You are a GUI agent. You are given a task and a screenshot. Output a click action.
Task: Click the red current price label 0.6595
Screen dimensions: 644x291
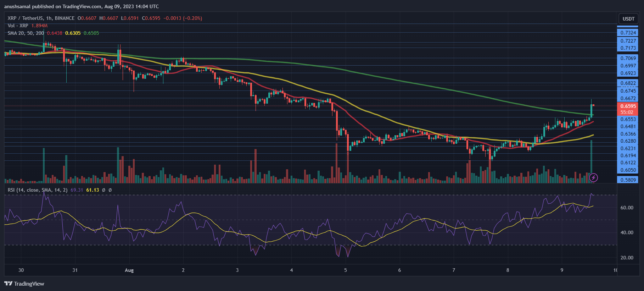click(628, 106)
